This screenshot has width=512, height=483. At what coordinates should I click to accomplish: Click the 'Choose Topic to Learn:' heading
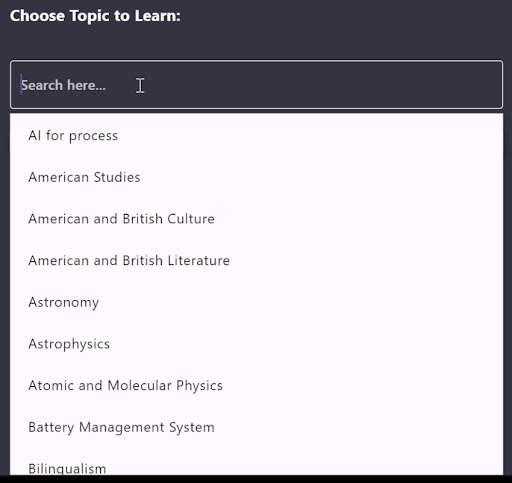pos(95,16)
